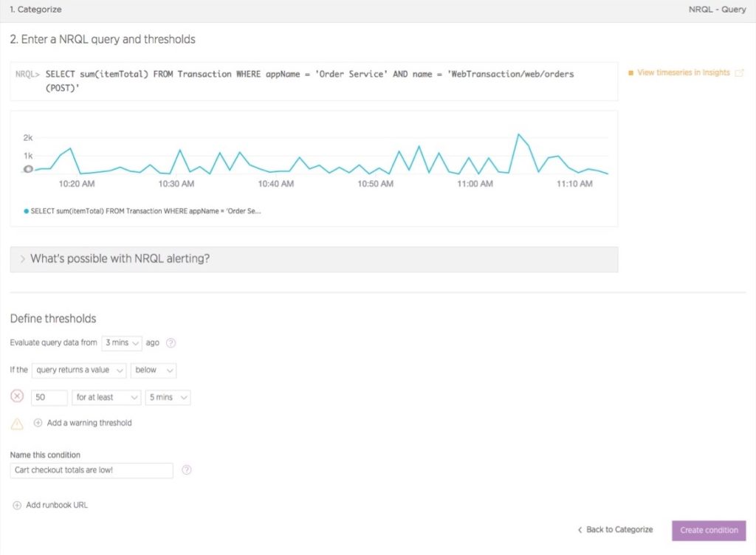Click the plus icon for warning threshold
The width and height of the screenshot is (756, 555).
pos(38,423)
